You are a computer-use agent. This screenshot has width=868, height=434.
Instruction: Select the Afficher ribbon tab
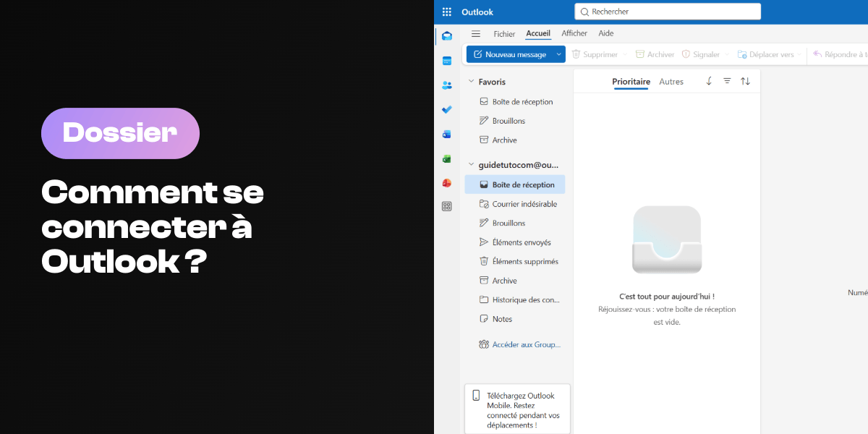click(574, 33)
